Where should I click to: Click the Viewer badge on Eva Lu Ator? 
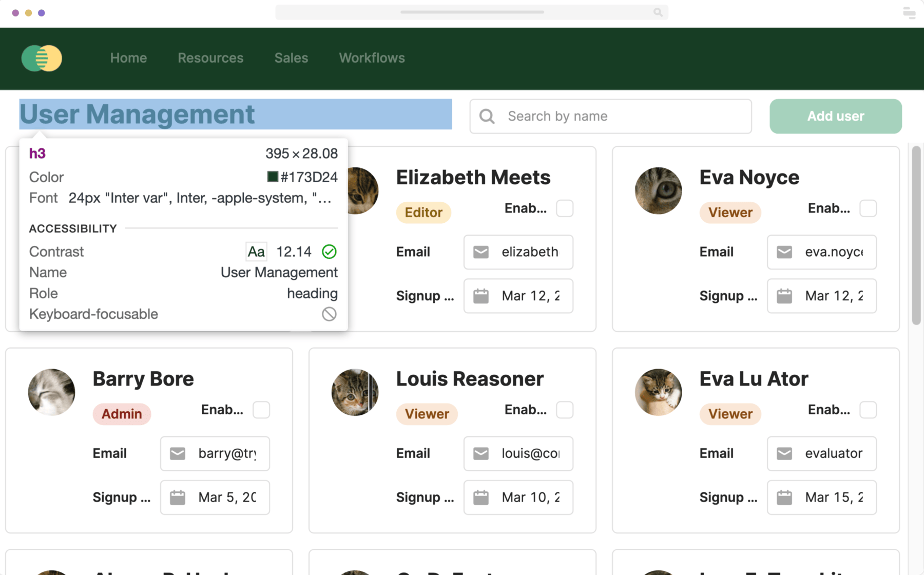[730, 414]
